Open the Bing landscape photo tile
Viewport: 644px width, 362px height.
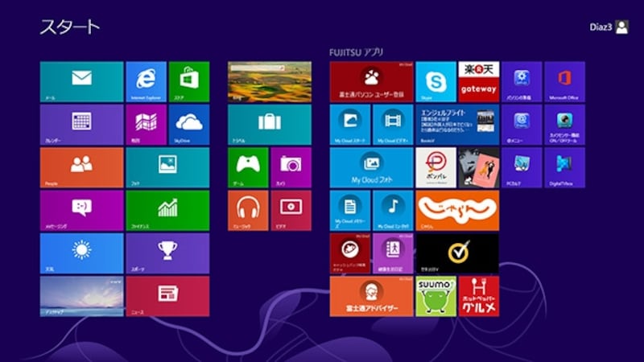(x=269, y=81)
